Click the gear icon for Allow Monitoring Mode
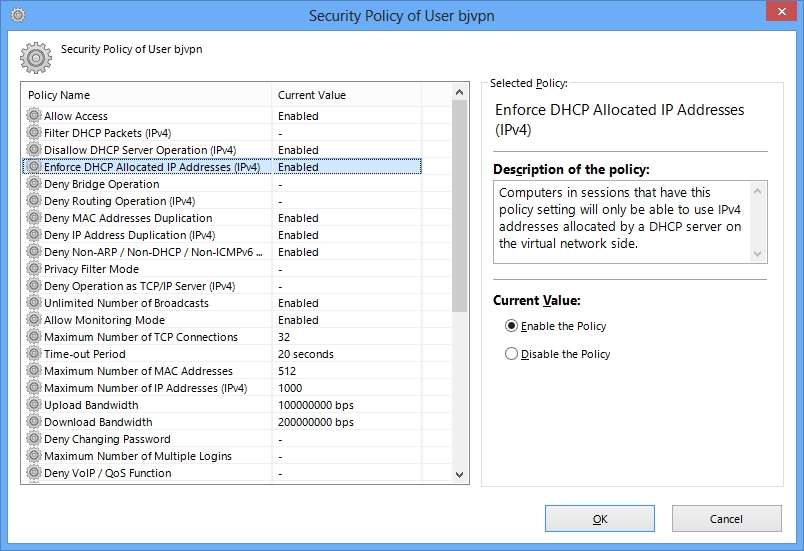Image resolution: width=804 pixels, height=551 pixels. pos(34,319)
